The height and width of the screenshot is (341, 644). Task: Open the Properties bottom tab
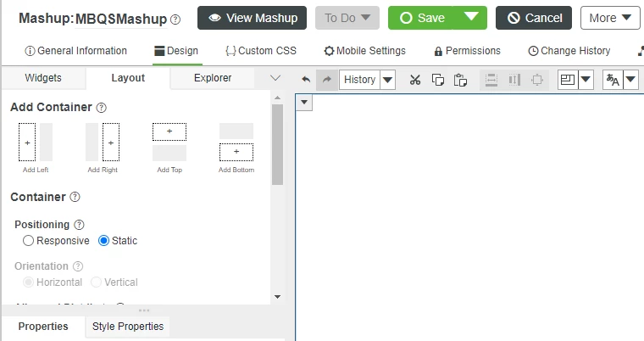43,327
